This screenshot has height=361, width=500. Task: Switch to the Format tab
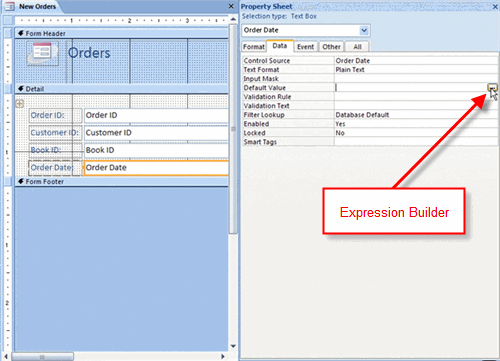click(254, 47)
